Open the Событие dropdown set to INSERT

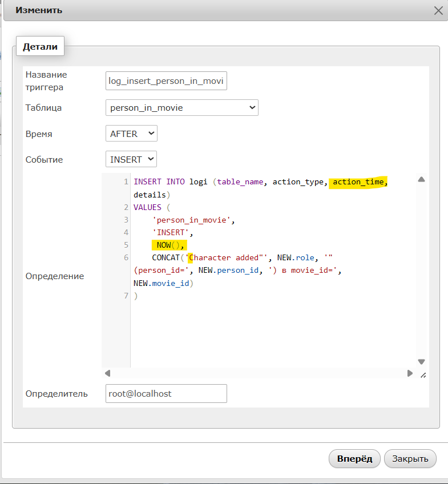tap(131, 159)
